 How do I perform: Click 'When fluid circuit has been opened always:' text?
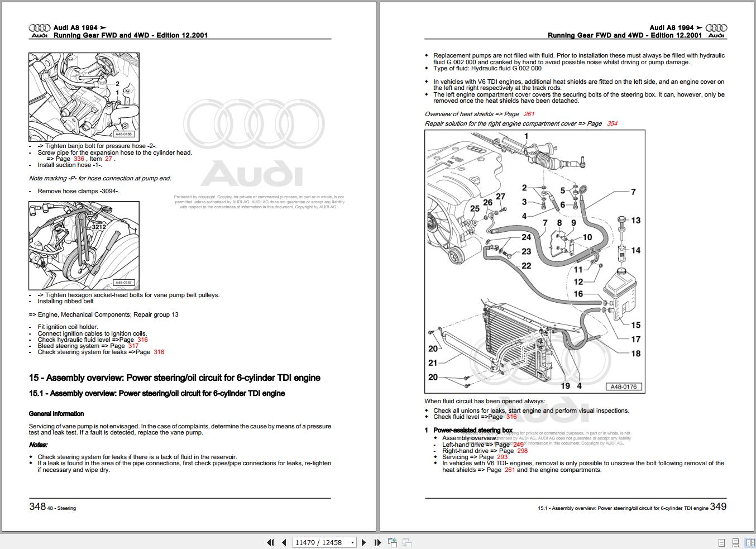pos(485,401)
